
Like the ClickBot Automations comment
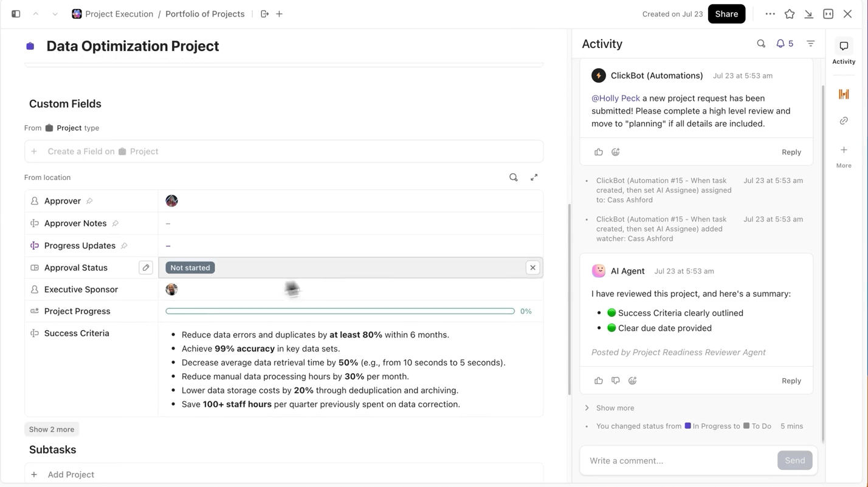click(x=599, y=152)
